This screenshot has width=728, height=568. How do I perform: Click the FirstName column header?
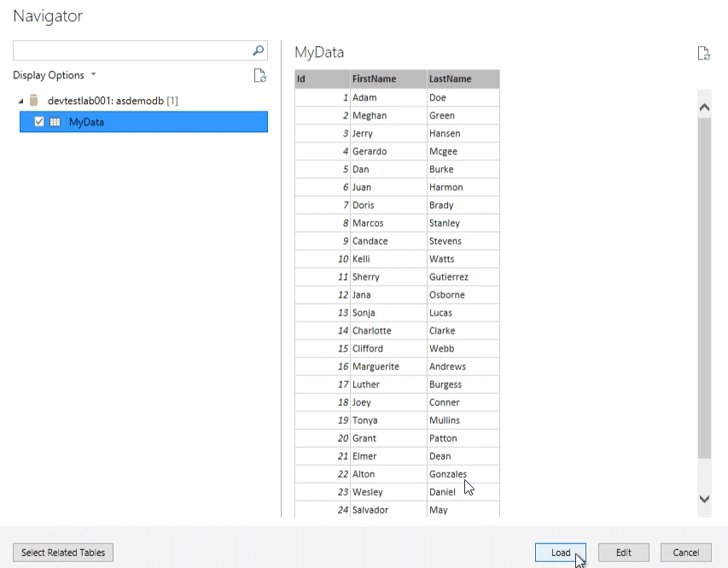coord(387,79)
